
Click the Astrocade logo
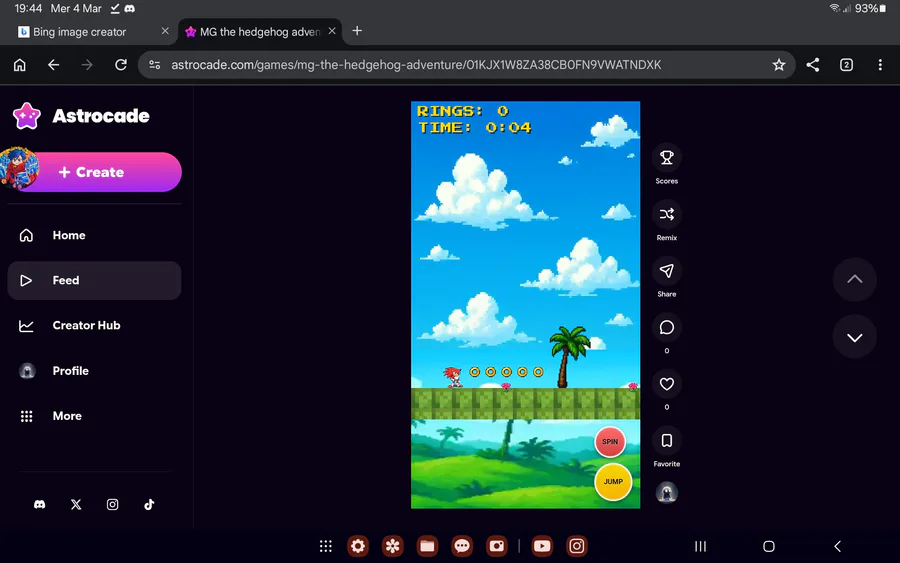[x=81, y=116]
